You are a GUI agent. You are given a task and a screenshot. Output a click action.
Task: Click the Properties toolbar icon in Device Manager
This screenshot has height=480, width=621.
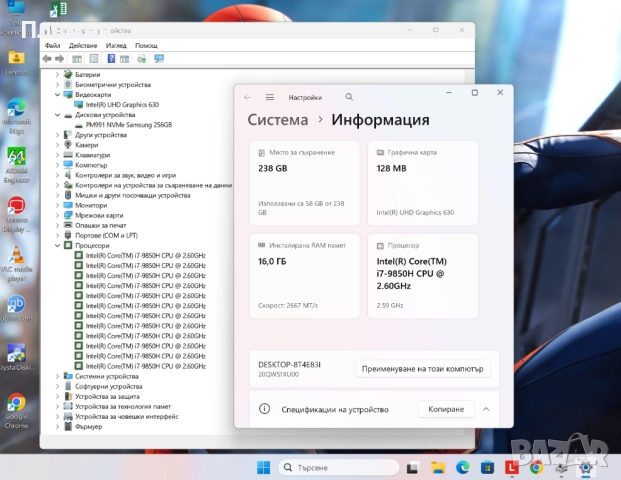coord(94,59)
